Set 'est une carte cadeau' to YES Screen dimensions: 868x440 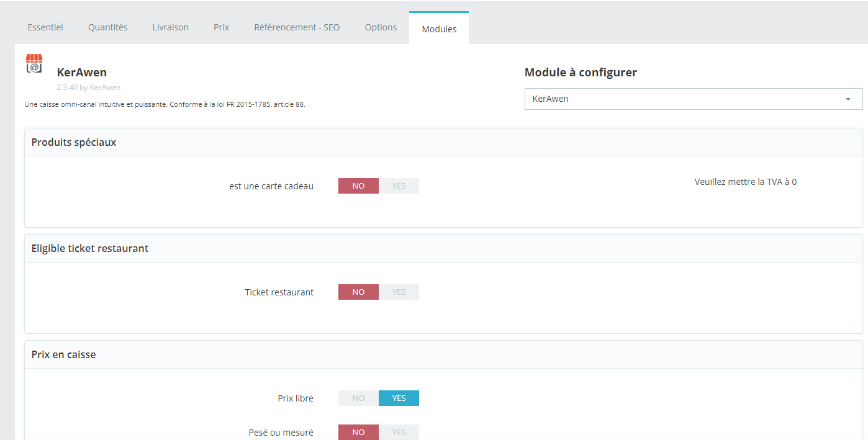[399, 186]
